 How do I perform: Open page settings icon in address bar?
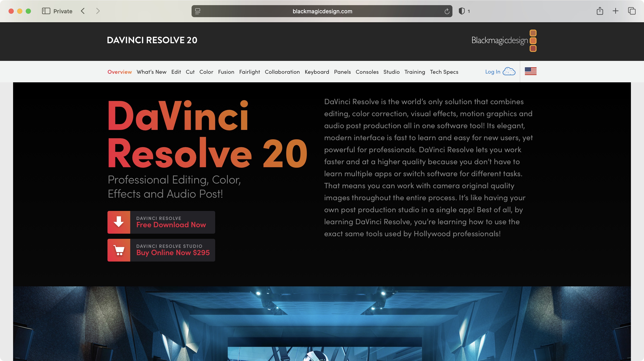[198, 11]
